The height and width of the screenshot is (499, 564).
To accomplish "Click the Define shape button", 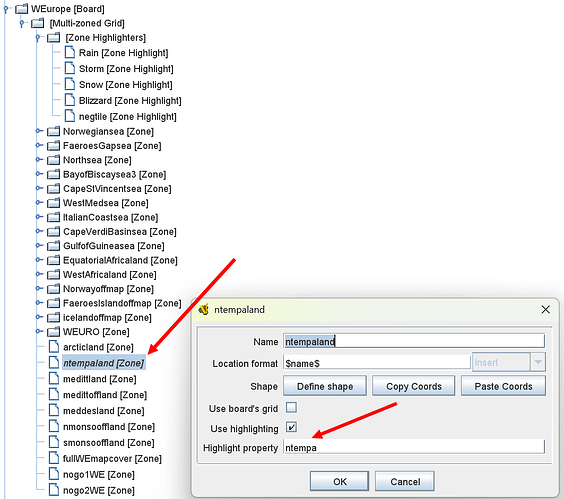I will tap(325, 386).
